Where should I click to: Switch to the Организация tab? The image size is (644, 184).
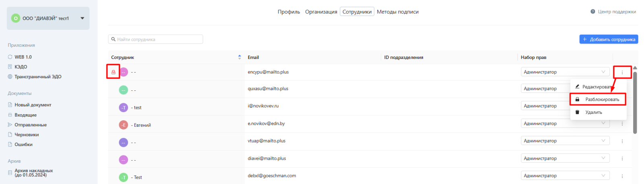click(321, 12)
